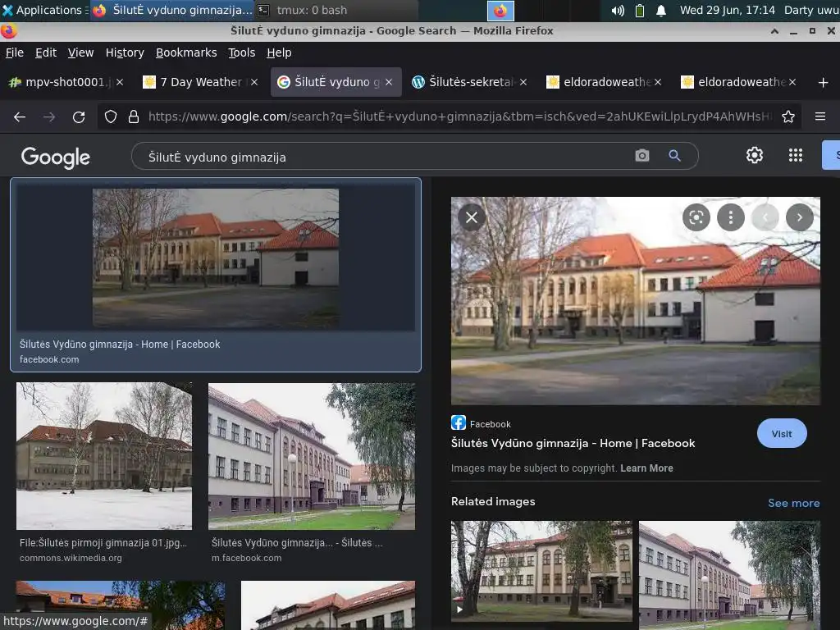Reload the current page
The width and height of the screenshot is (840, 630).
(79, 116)
